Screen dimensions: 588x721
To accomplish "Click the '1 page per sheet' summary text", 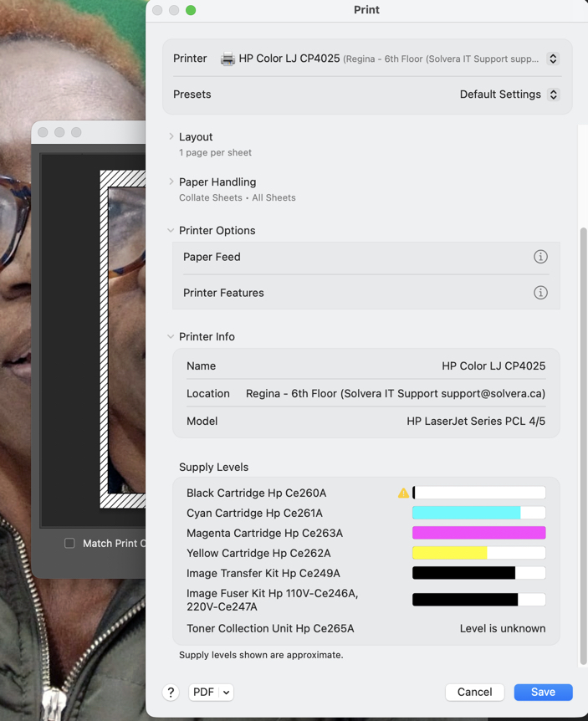I will point(215,153).
